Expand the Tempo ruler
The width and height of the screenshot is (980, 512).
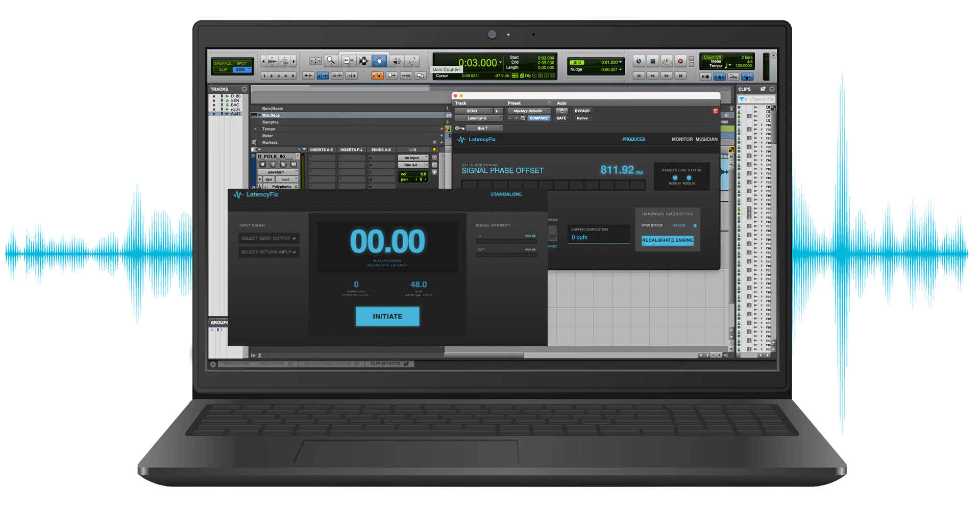[255, 129]
